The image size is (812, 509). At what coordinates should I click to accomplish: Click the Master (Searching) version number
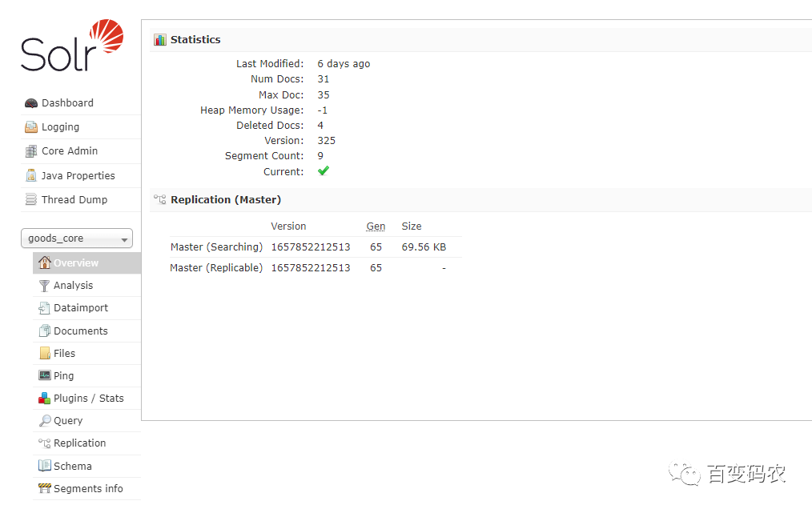pos(311,247)
